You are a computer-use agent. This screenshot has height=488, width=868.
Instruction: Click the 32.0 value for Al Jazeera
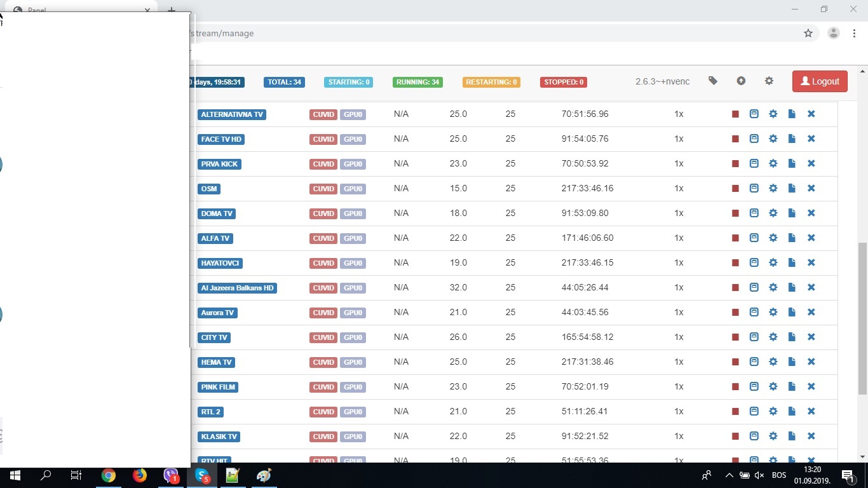[x=458, y=287]
